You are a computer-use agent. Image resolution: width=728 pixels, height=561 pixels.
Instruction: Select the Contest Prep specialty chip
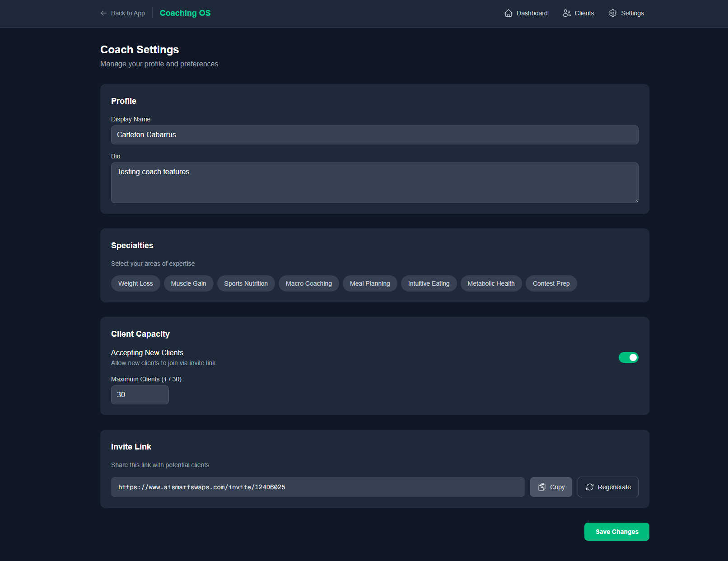click(x=551, y=283)
